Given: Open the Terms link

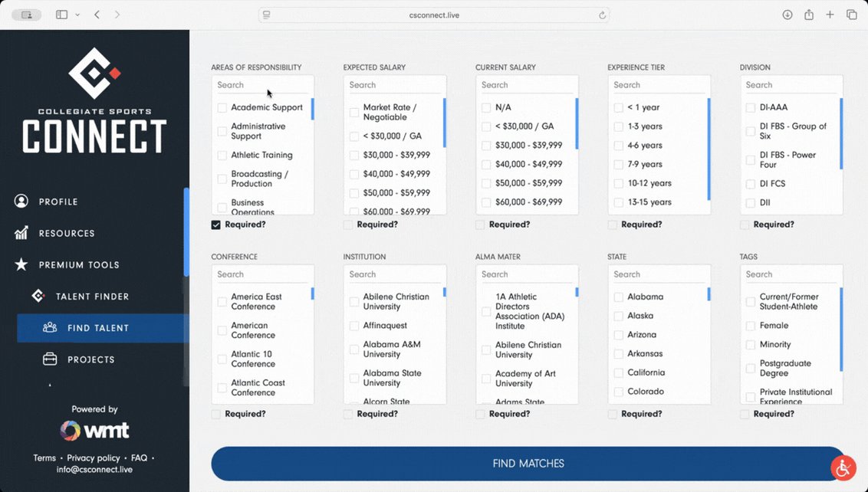Looking at the screenshot, I should pyautogui.click(x=44, y=458).
